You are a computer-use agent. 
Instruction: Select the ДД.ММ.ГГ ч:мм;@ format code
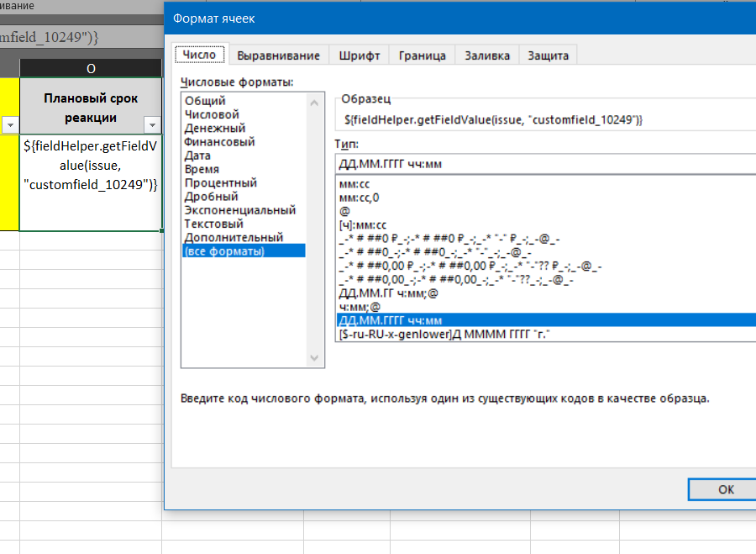pyautogui.click(x=546, y=293)
